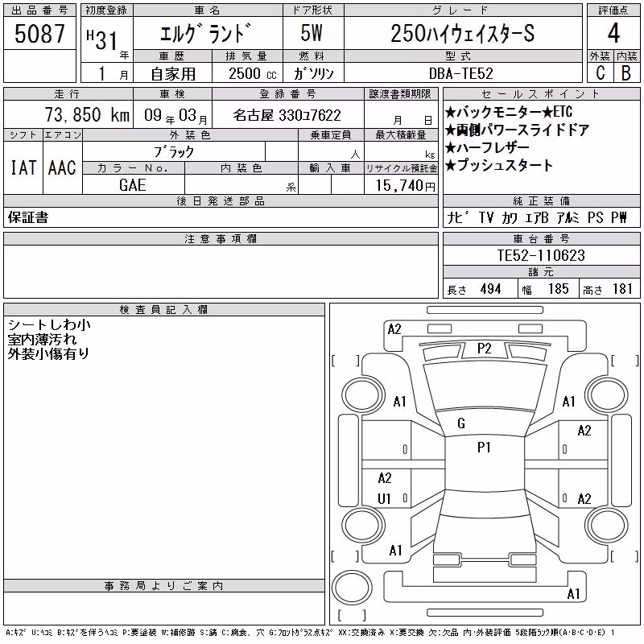Click the 注意事項欄 header
This screenshot has height=644, width=644.
pyautogui.click(x=221, y=239)
